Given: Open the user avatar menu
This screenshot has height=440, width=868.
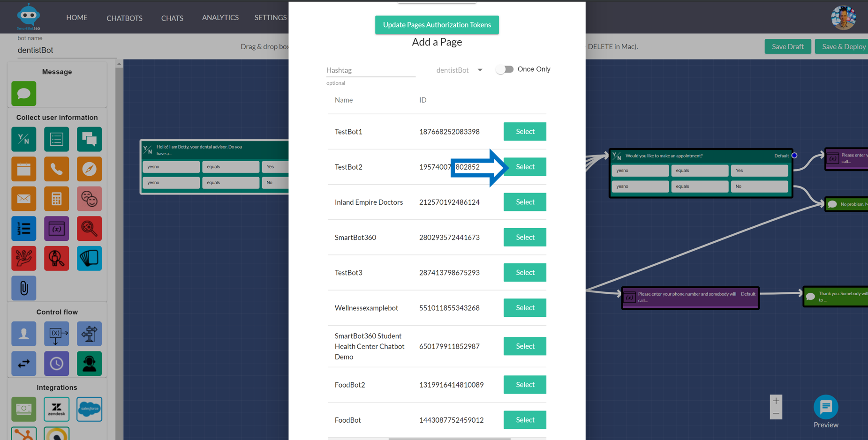Looking at the screenshot, I should point(843,18).
